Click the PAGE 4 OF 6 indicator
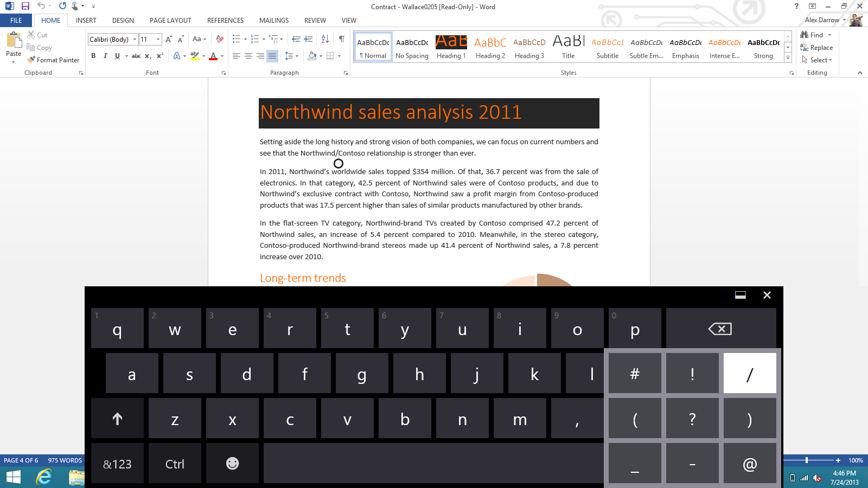Screen dimensions: 868x488 (x=21, y=460)
